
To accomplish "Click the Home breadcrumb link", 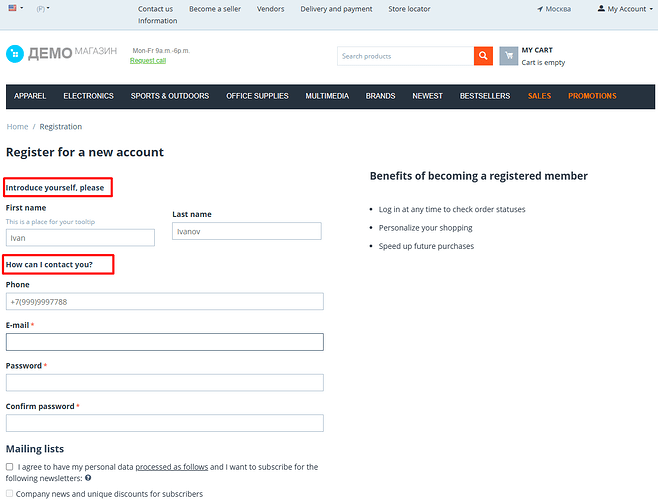I will [x=17, y=127].
